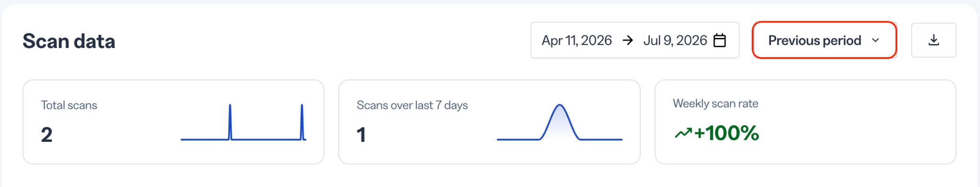
Task: Click the Scan data heading
Action: coord(69,41)
